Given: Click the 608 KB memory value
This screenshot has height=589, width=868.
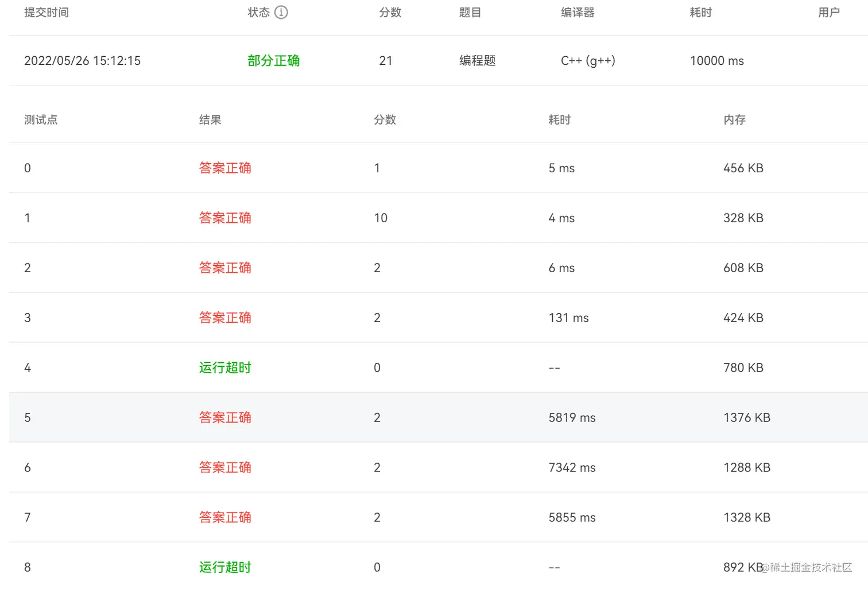Looking at the screenshot, I should pos(743,268).
